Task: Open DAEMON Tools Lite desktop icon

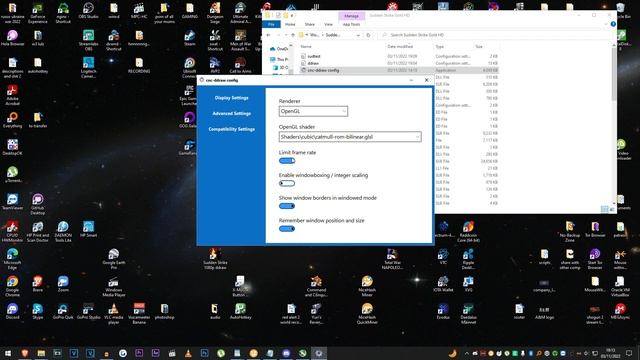Action: (x=63, y=231)
